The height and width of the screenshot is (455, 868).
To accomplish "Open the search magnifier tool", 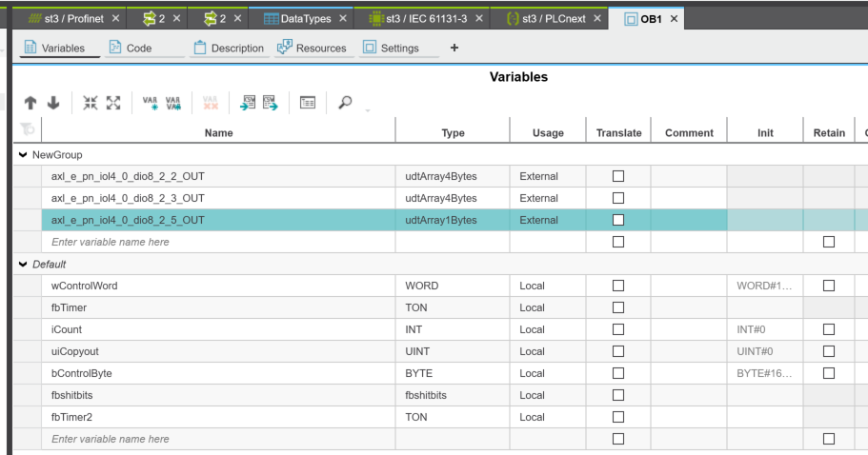I will 345,103.
